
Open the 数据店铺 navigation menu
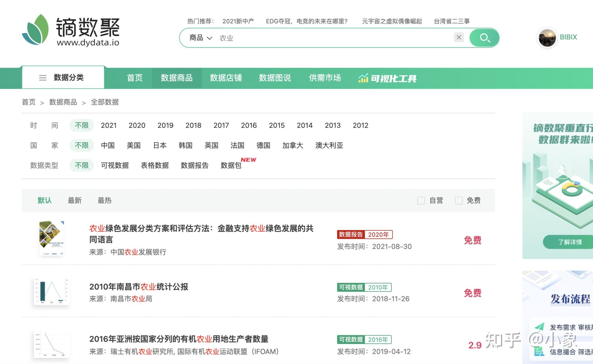point(226,78)
